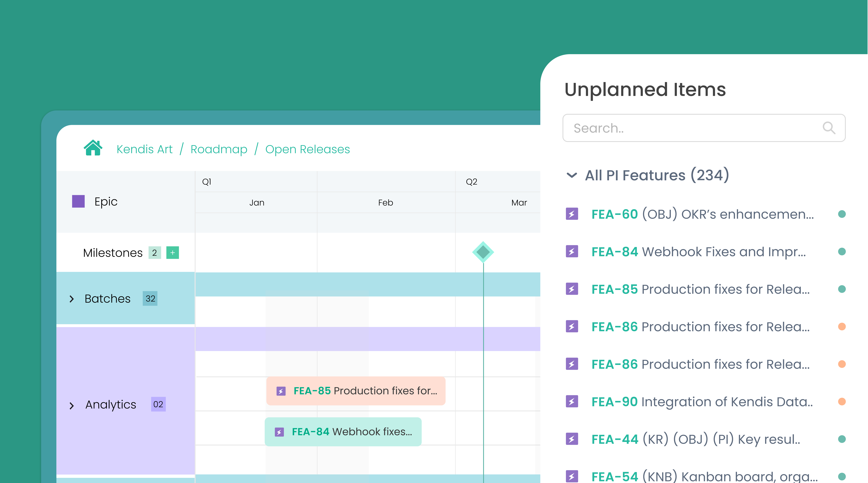Open the Open Releases breadcrumb

tap(308, 149)
